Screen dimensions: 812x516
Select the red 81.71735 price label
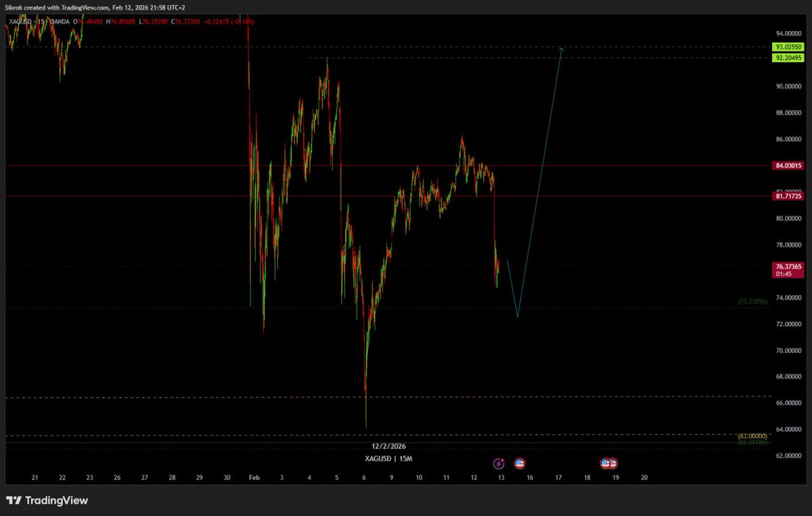788,196
